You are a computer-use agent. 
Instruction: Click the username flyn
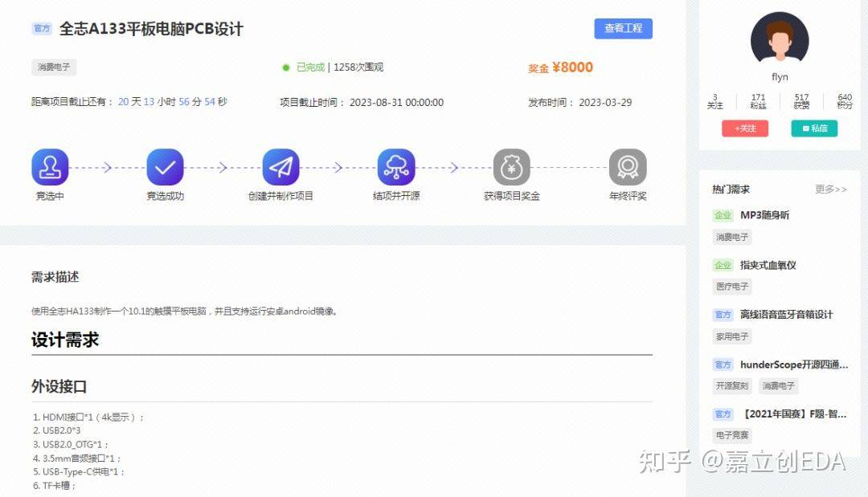(780, 77)
